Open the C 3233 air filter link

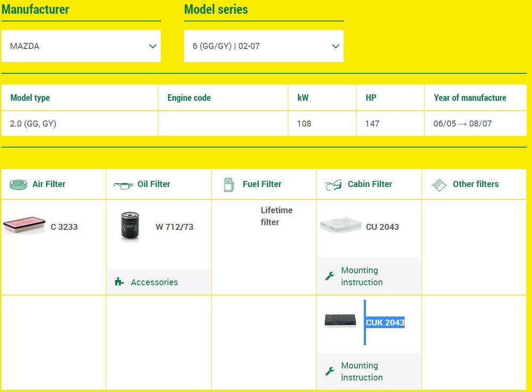[64, 227]
